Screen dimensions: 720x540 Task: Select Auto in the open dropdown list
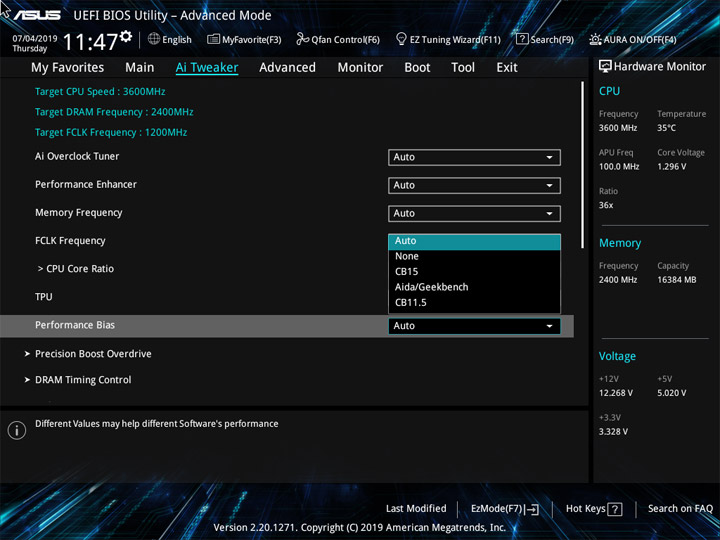point(474,242)
